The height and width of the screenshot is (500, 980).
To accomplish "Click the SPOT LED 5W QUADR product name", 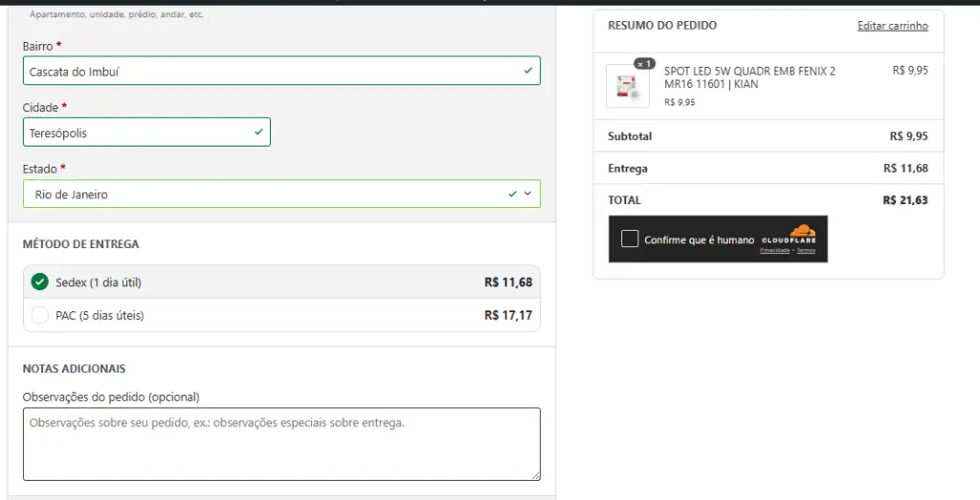I will (x=749, y=78).
